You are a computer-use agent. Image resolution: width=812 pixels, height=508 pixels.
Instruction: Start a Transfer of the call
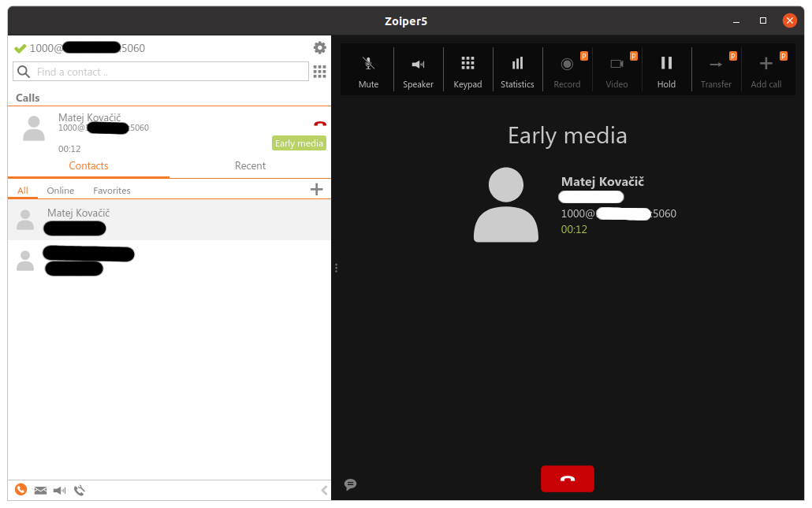tap(716, 69)
